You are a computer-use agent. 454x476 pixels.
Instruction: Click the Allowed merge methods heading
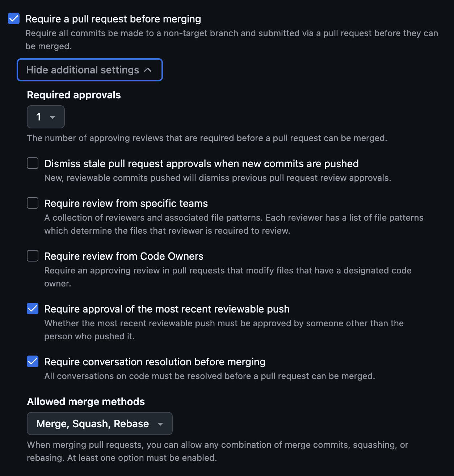pos(86,401)
